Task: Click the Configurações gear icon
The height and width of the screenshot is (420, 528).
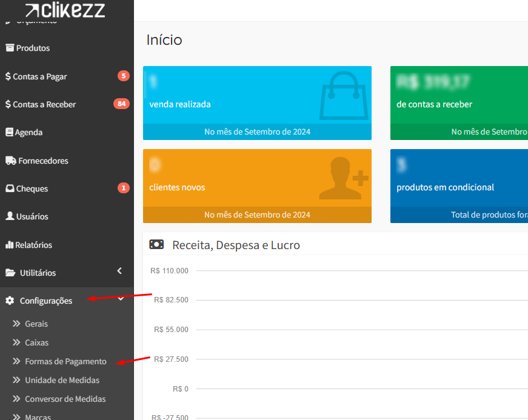Action: coord(10,301)
